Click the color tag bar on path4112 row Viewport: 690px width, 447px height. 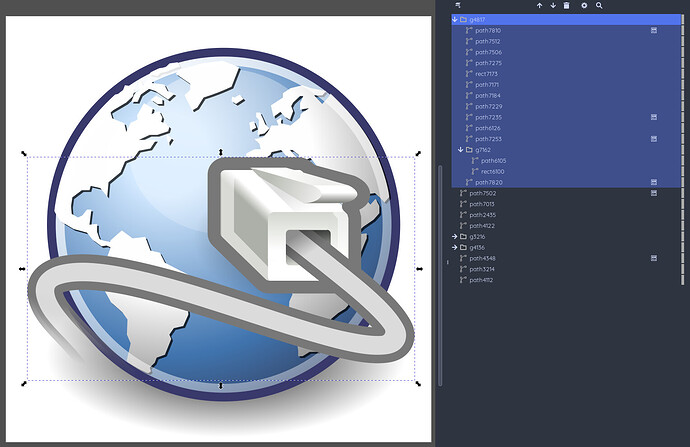click(683, 280)
